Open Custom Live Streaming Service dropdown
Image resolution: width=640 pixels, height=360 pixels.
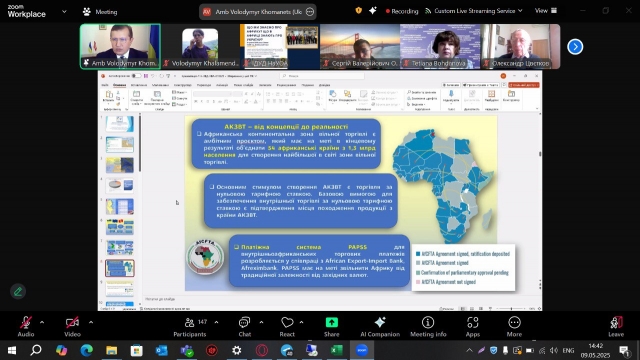click(x=473, y=11)
